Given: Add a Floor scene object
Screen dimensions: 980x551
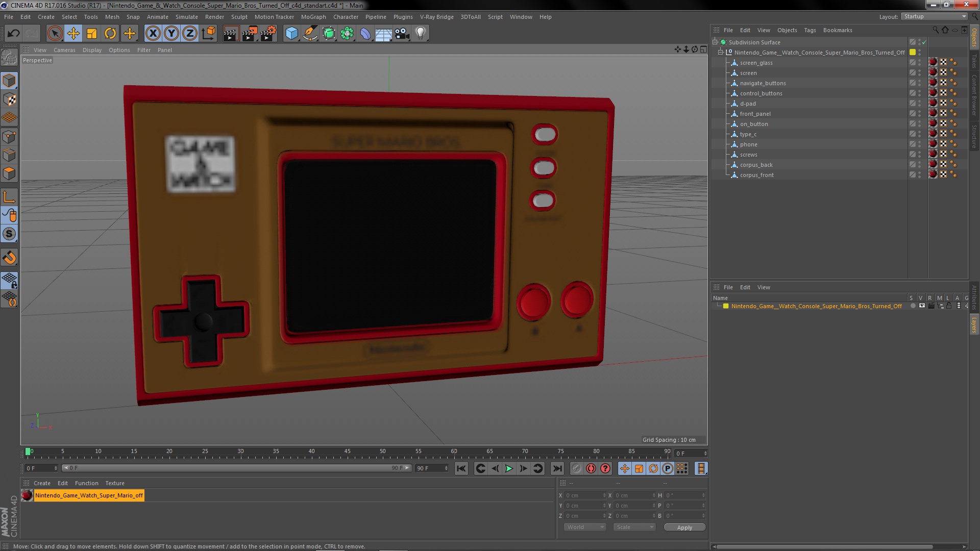Looking at the screenshot, I should click(383, 34).
